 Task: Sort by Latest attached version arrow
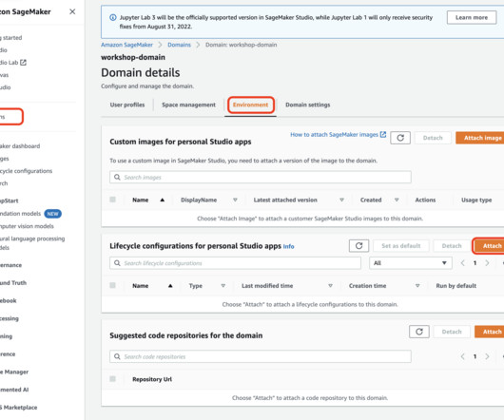[x=341, y=200]
